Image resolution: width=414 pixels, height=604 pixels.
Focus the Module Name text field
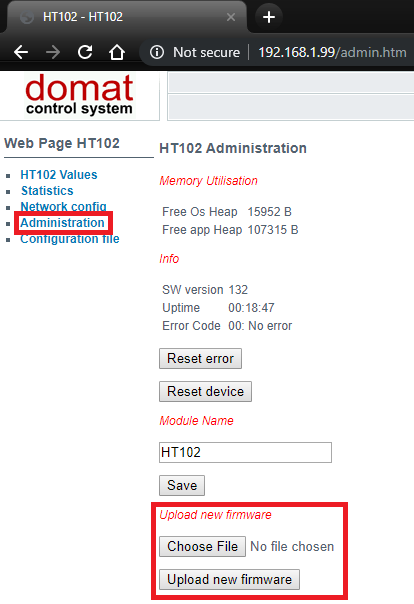[245, 452]
